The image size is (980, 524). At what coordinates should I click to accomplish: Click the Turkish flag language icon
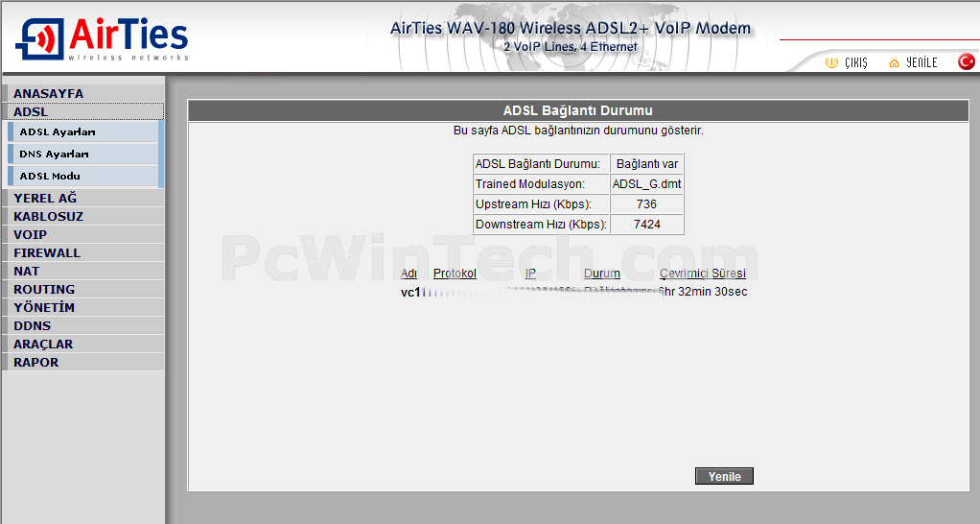967,62
